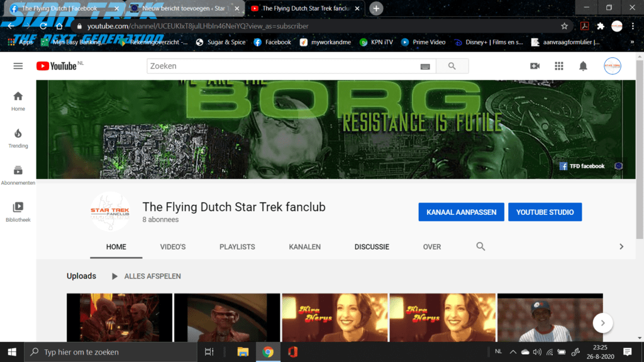The width and height of the screenshot is (644, 362).
Task: Open the KPN iTV bookmark
Action: click(x=377, y=42)
